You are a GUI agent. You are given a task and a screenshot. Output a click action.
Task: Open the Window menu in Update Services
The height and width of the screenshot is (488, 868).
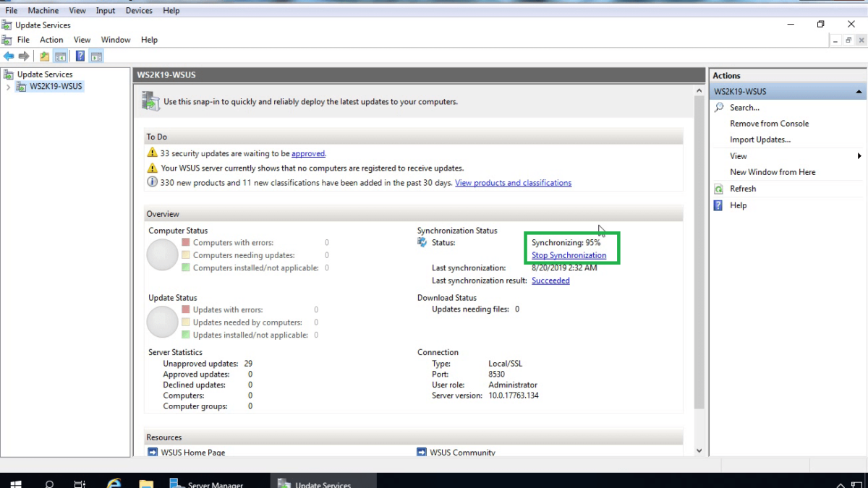[x=116, y=40]
